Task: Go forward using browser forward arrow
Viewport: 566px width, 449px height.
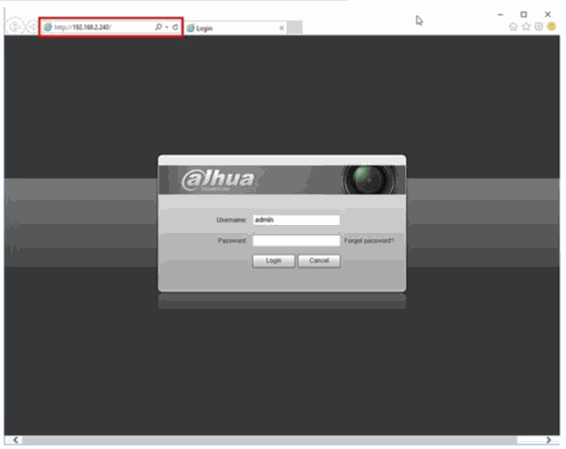Action: coord(32,27)
